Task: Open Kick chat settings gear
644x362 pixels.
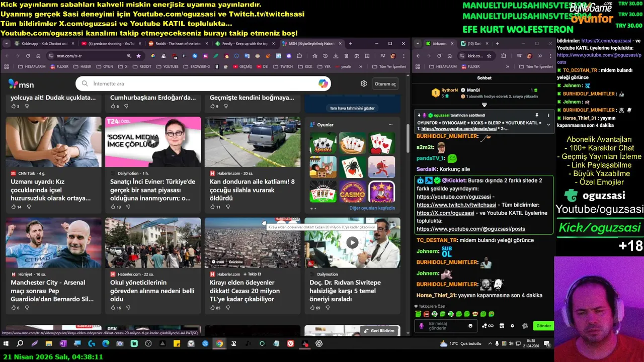Action: [512, 326]
